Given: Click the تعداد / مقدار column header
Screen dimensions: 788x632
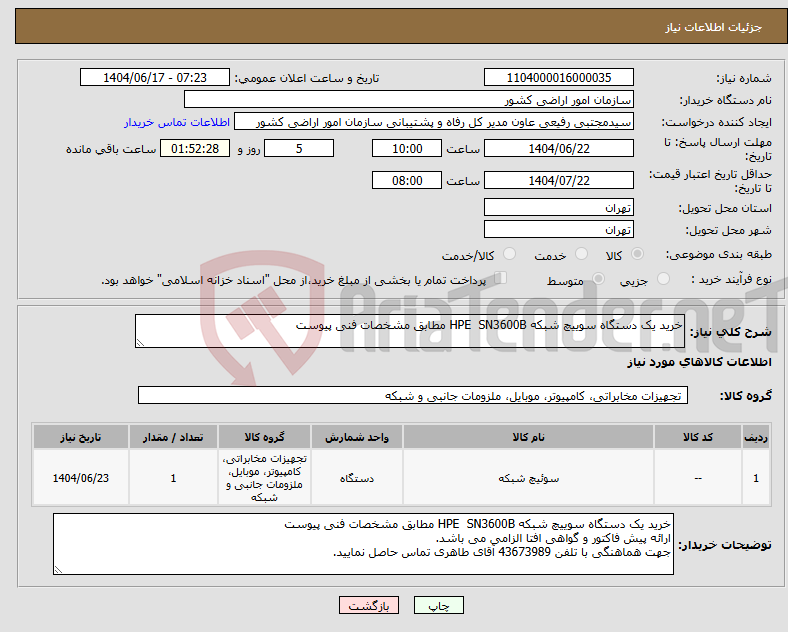Looking at the screenshot, I should click(173, 437).
